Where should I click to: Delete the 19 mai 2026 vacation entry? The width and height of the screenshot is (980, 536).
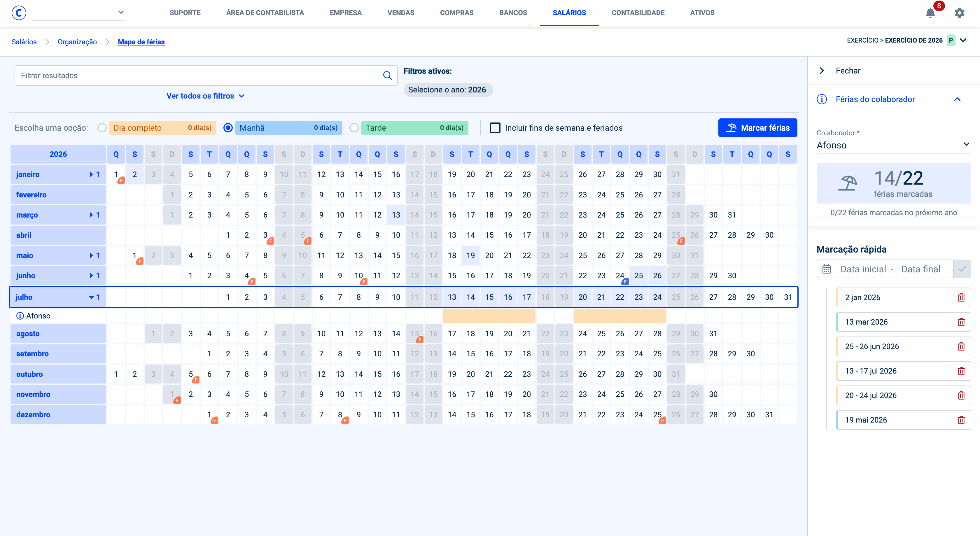pyautogui.click(x=961, y=420)
